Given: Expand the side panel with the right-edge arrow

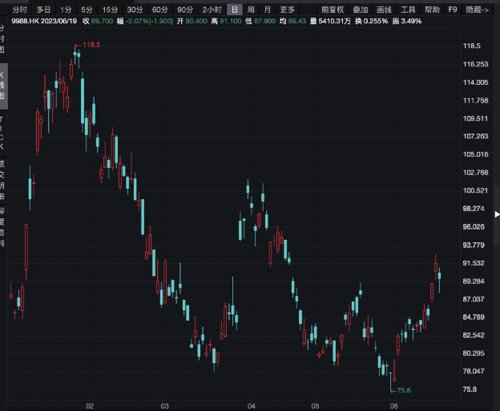Looking at the screenshot, I should pyautogui.click(x=497, y=215).
